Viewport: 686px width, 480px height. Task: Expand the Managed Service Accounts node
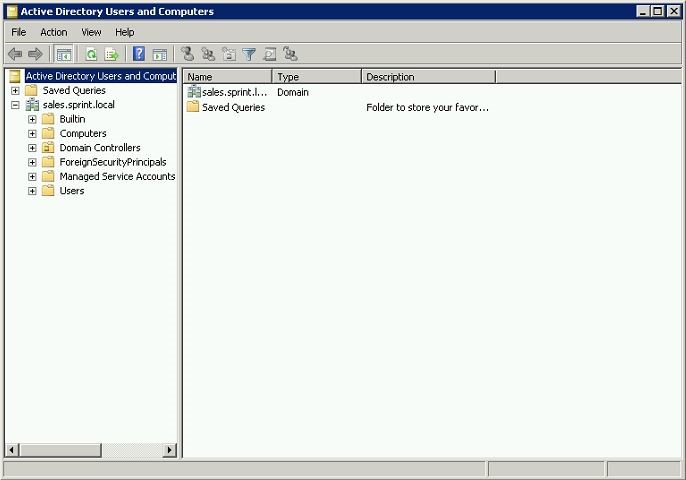[32, 177]
